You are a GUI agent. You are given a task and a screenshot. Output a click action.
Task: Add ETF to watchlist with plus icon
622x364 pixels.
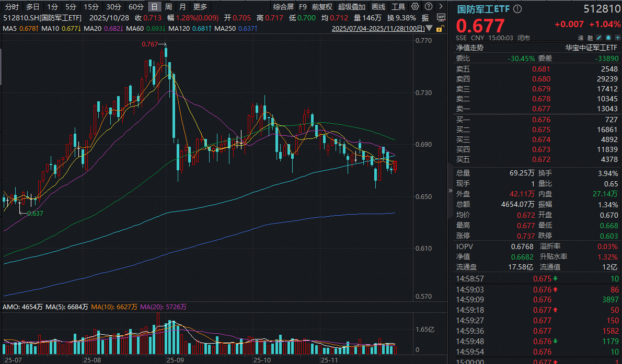[x=616, y=38]
